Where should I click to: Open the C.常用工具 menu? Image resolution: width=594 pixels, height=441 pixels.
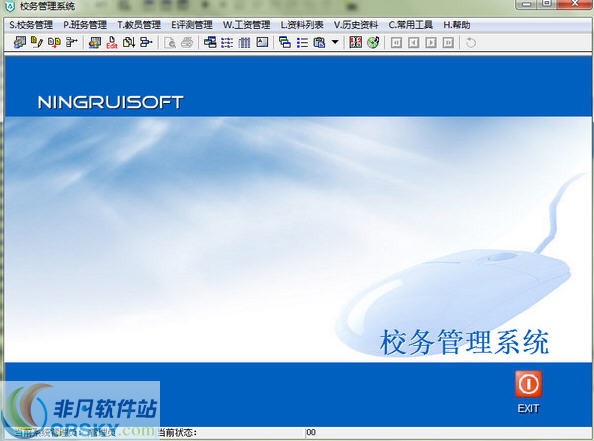(x=411, y=25)
